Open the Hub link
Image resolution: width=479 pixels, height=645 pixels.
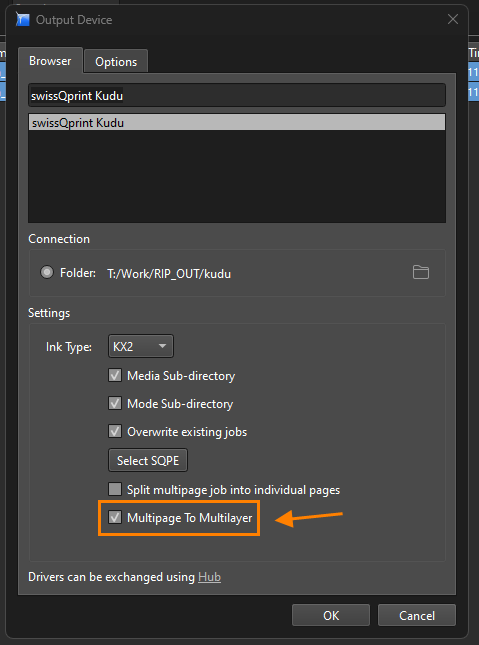click(x=209, y=577)
